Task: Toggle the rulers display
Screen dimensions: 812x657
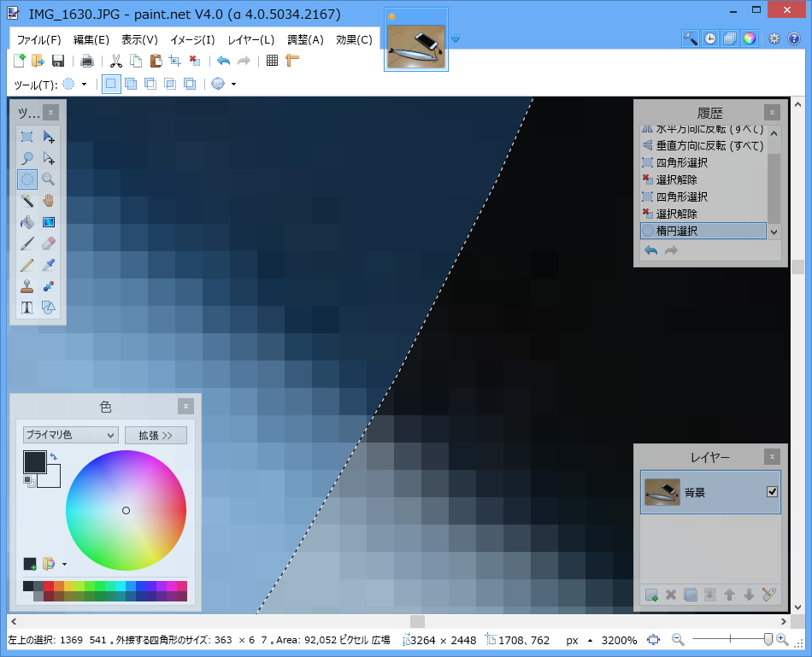Action: coord(292,61)
